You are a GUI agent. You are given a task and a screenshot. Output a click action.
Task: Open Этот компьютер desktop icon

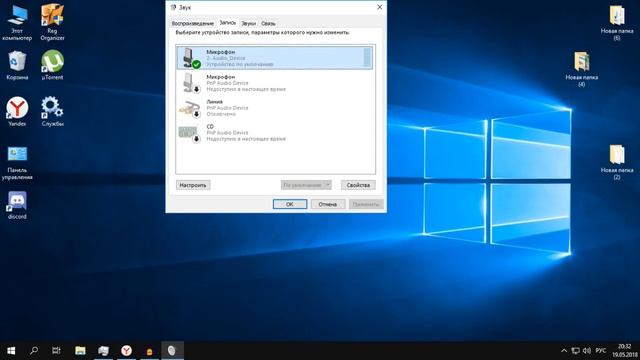pyautogui.click(x=17, y=23)
